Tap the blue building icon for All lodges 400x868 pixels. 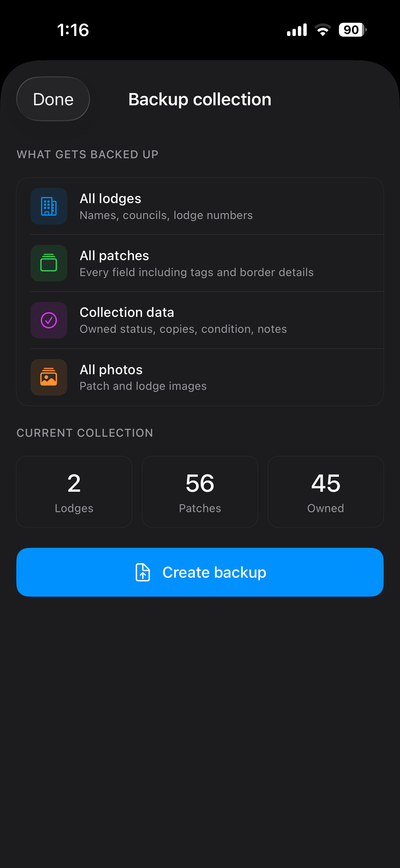coord(49,206)
